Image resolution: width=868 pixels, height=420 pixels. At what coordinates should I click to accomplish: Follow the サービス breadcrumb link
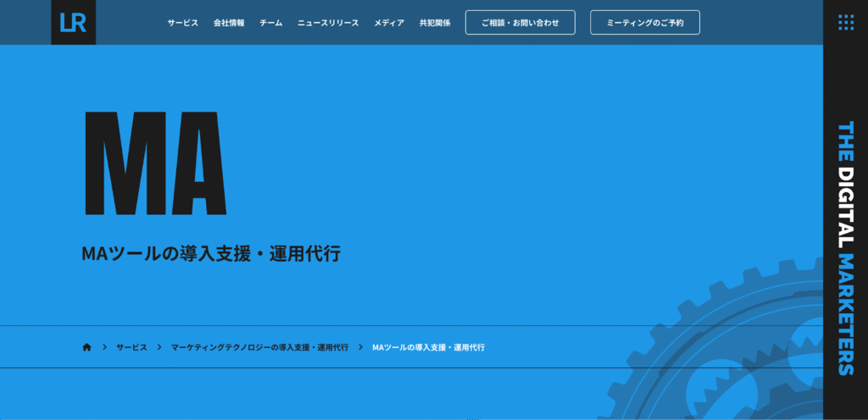tap(131, 347)
